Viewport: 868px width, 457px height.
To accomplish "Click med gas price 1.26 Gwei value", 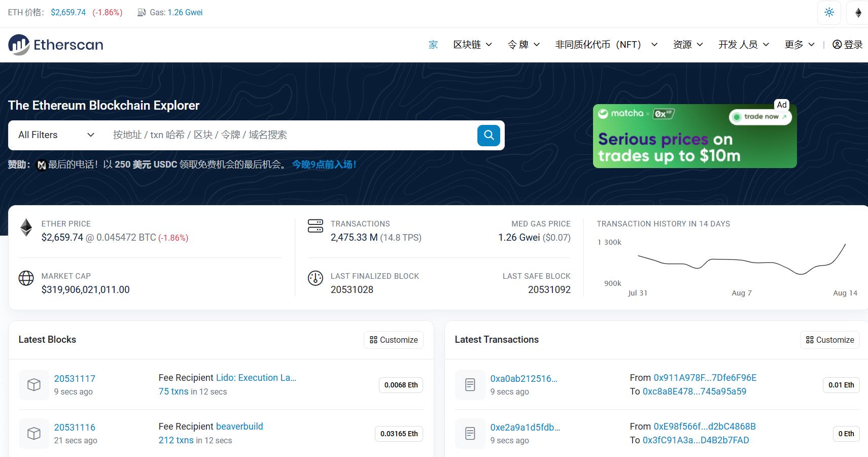I will coord(519,237).
